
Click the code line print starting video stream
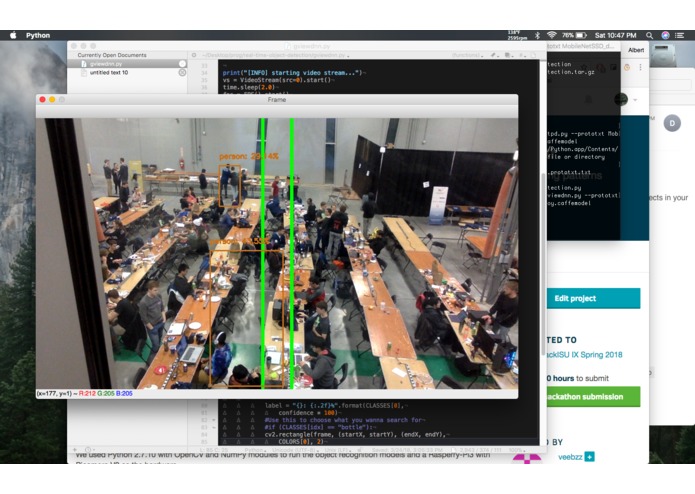coord(293,73)
